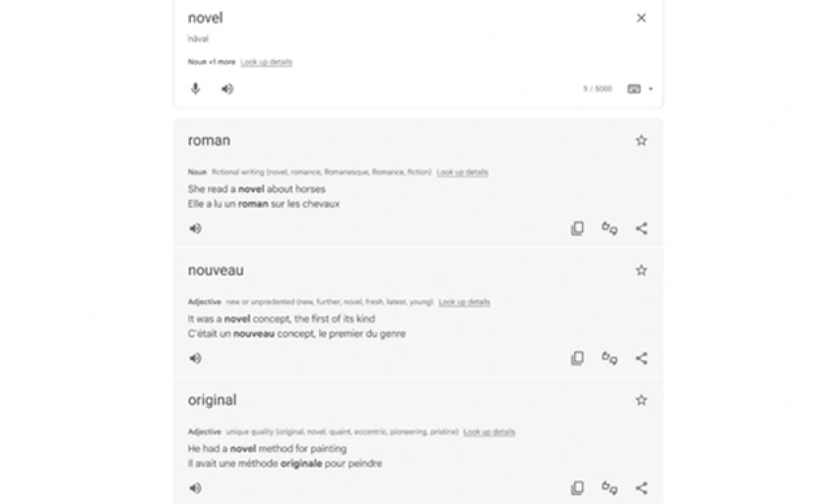
Task: Clear the source text with X
Action: [x=641, y=18]
